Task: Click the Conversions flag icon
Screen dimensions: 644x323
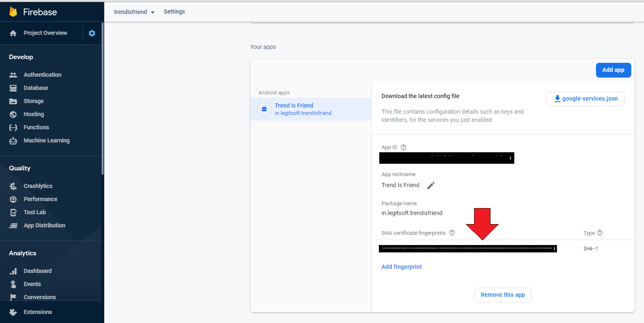Action: point(13,297)
